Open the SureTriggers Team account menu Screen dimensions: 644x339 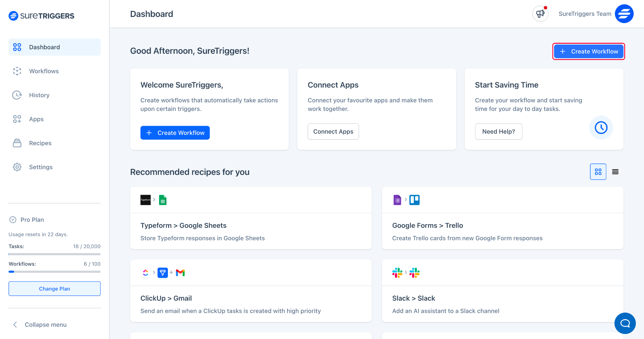click(x=585, y=14)
